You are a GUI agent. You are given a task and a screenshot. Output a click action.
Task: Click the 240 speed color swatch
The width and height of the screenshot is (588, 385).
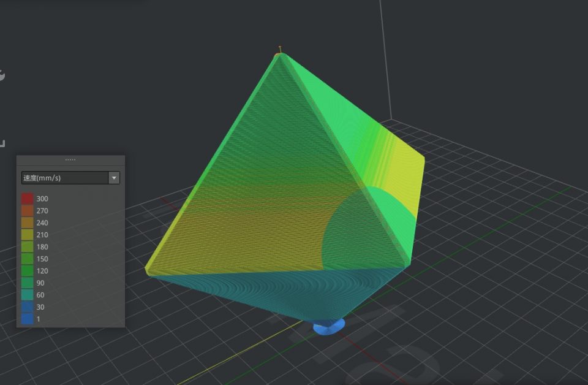click(x=28, y=223)
